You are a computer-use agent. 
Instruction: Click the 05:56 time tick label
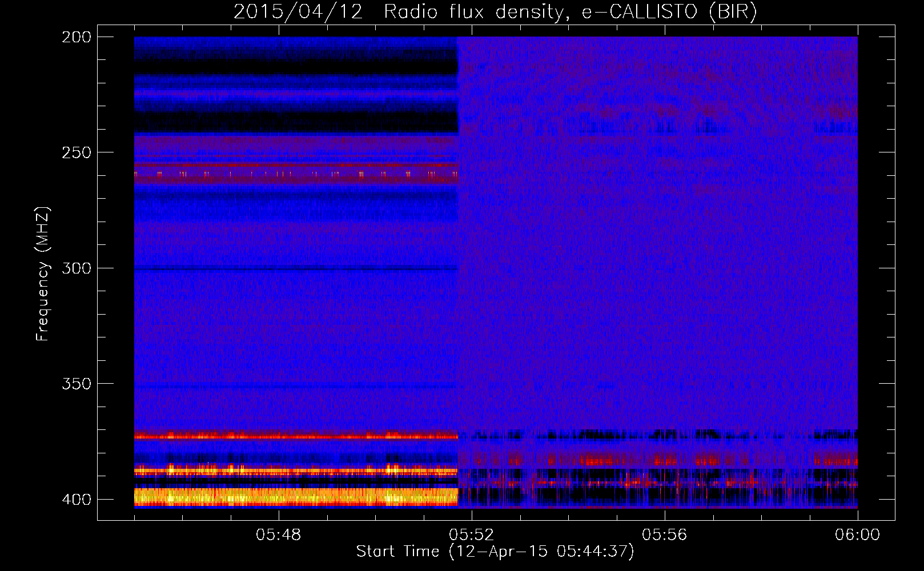(x=665, y=535)
